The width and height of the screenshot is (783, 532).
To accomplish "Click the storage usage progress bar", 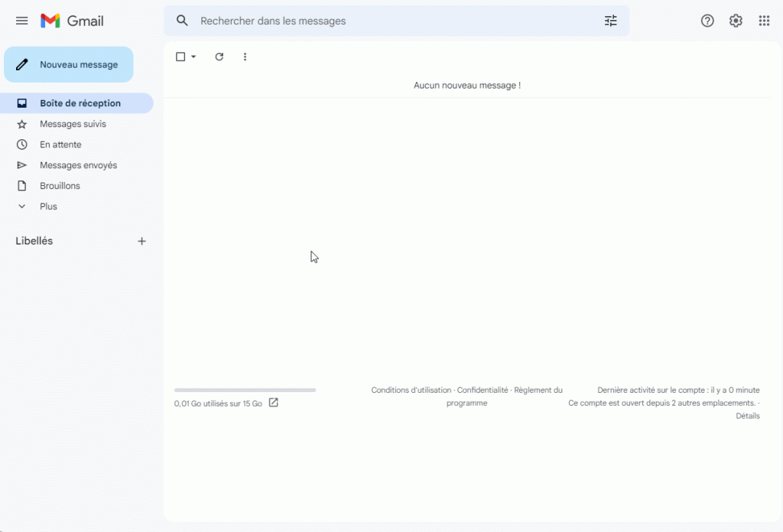I will tap(245, 391).
